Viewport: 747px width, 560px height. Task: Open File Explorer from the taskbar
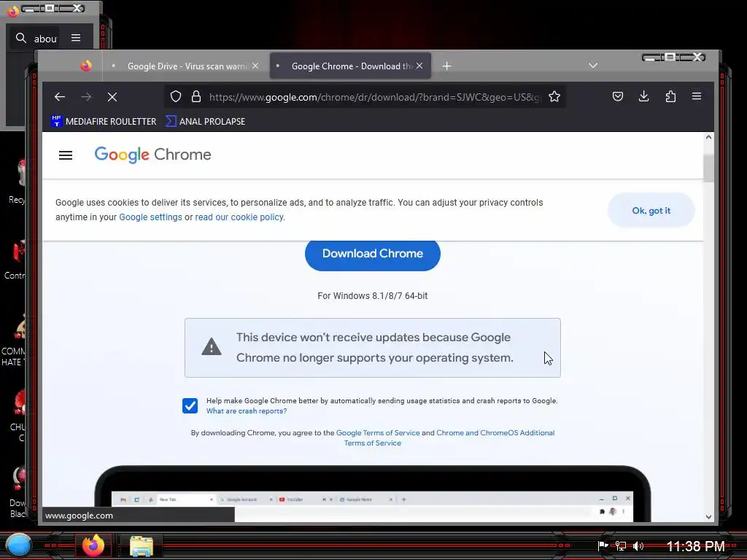(141, 545)
